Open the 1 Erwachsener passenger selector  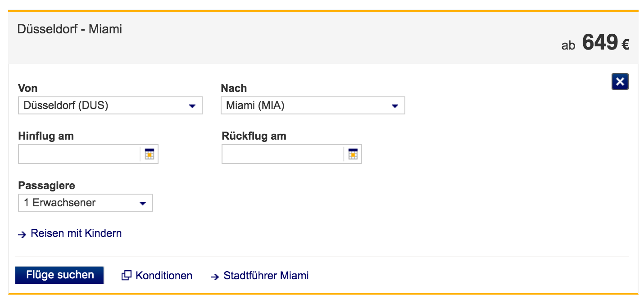[x=79, y=203]
